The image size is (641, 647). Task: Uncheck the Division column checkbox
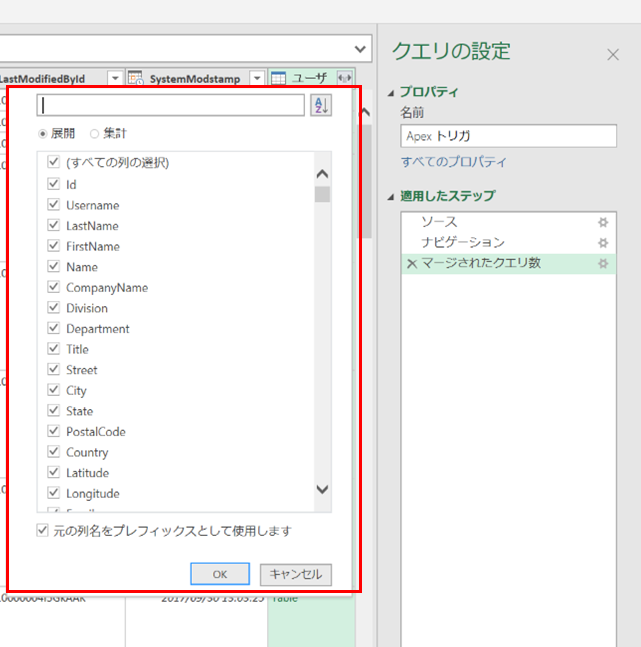click(54, 307)
